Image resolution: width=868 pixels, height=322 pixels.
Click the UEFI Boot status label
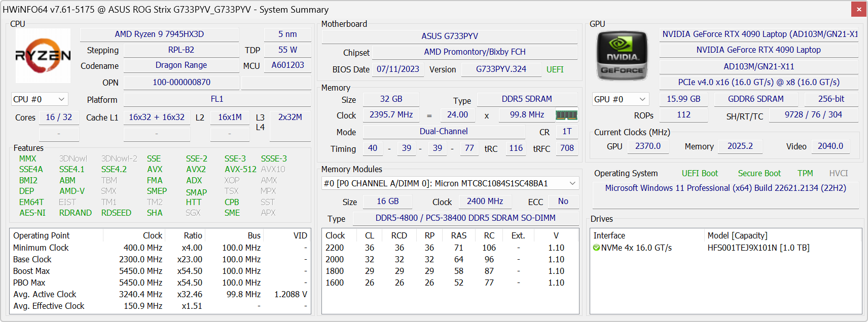pos(700,173)
